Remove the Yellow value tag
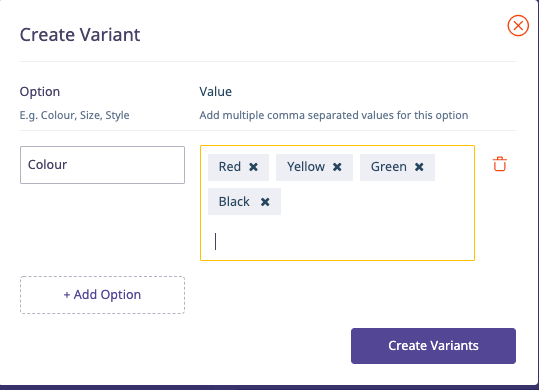 (337, 167)
